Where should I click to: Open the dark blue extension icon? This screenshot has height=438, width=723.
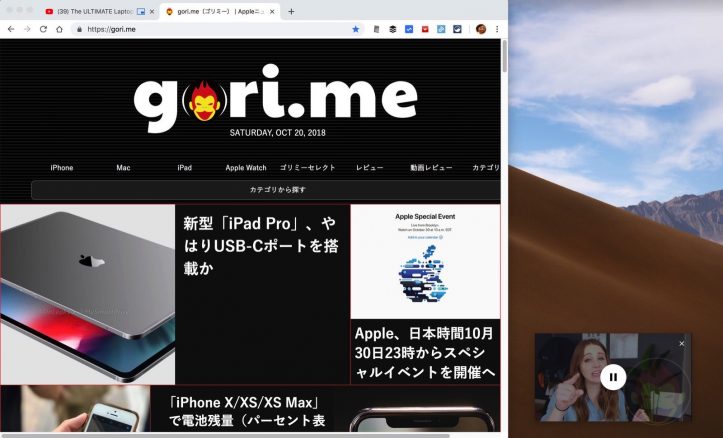457,29
